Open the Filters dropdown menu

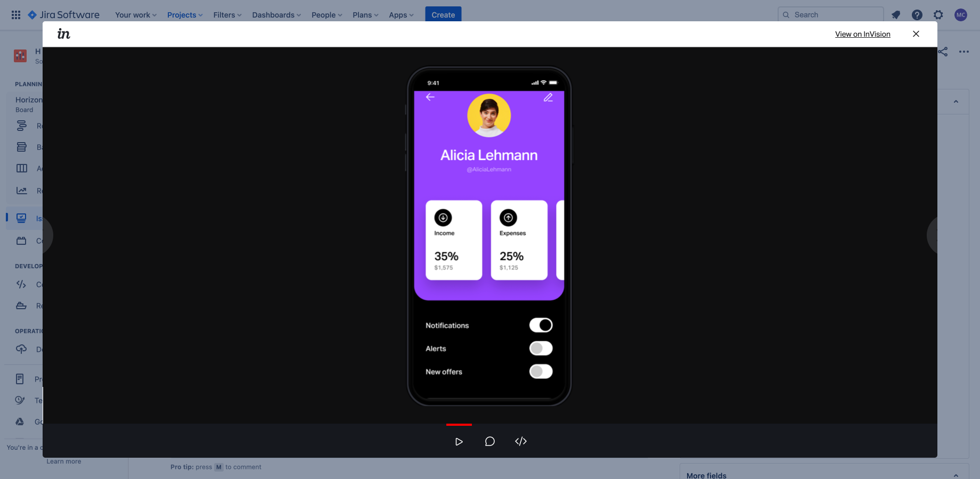[227, 15]
